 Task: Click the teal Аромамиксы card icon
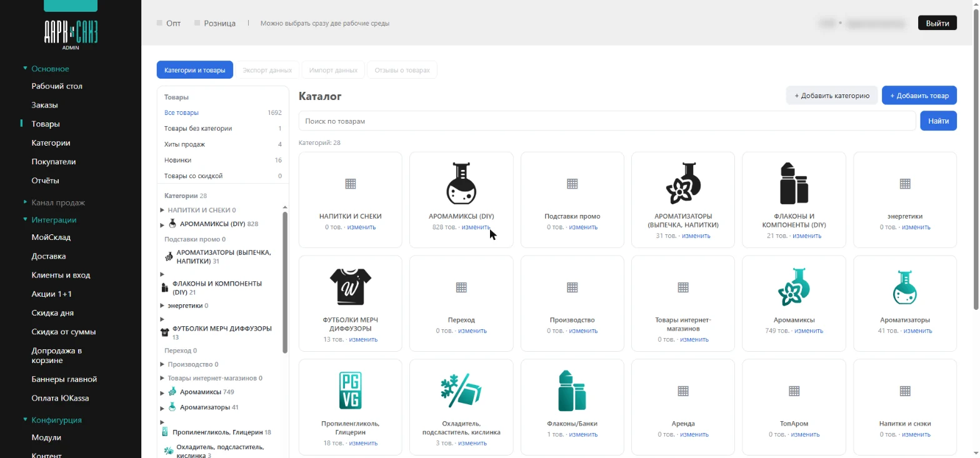[x=794, y=287]
